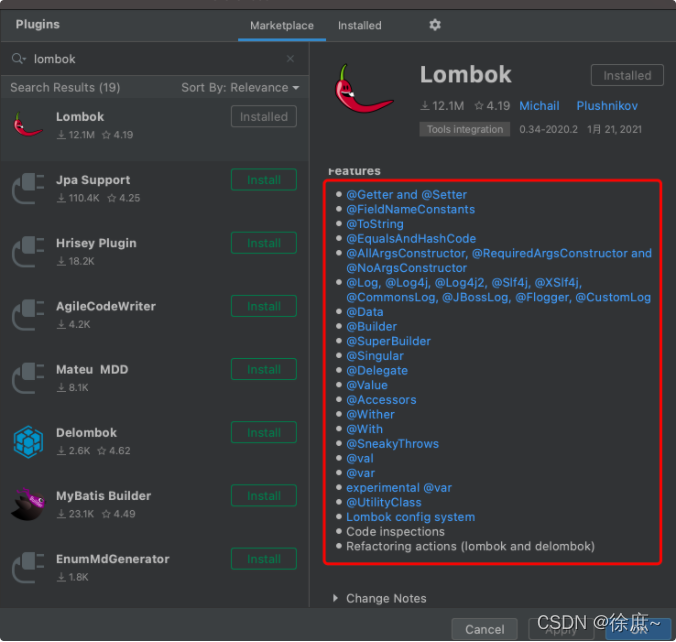Open the @With link
Screen dimensions: 676x642
point(364,429)
